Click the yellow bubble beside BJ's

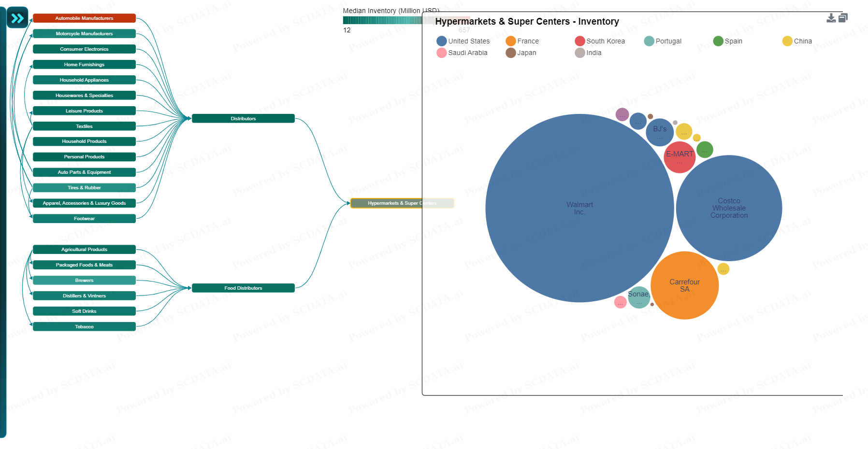[x=684, y=132]
